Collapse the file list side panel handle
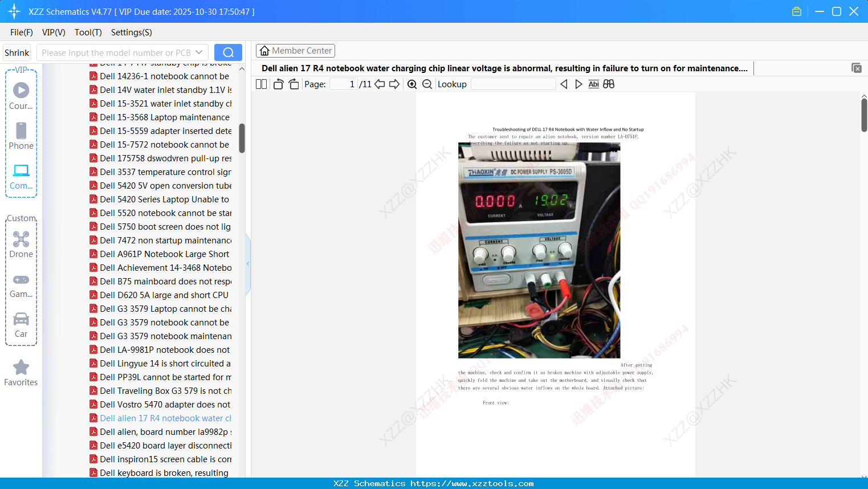Image resolution: width=868 pixels, height=489 pixels. tap(248, 264)
